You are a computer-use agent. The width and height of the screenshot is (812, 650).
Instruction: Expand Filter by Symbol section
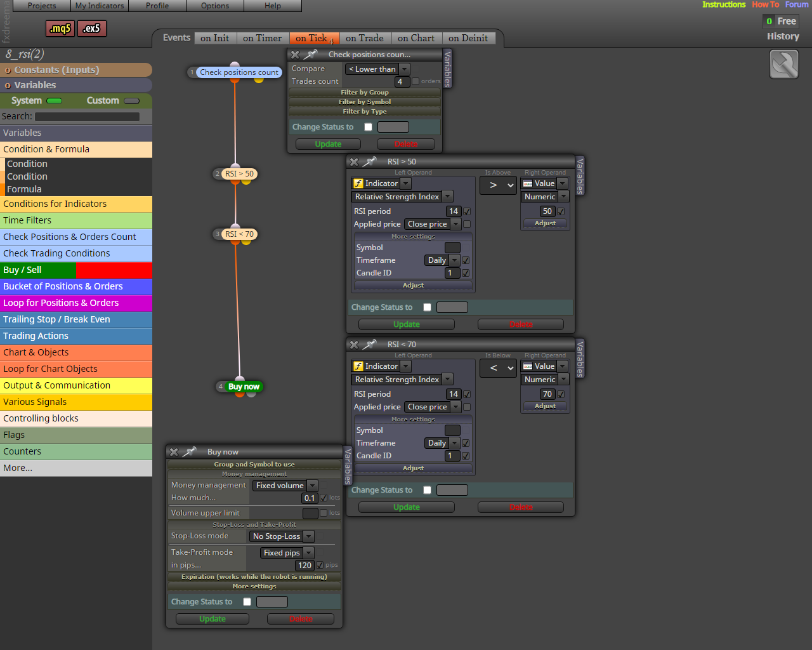pos(365,102)
